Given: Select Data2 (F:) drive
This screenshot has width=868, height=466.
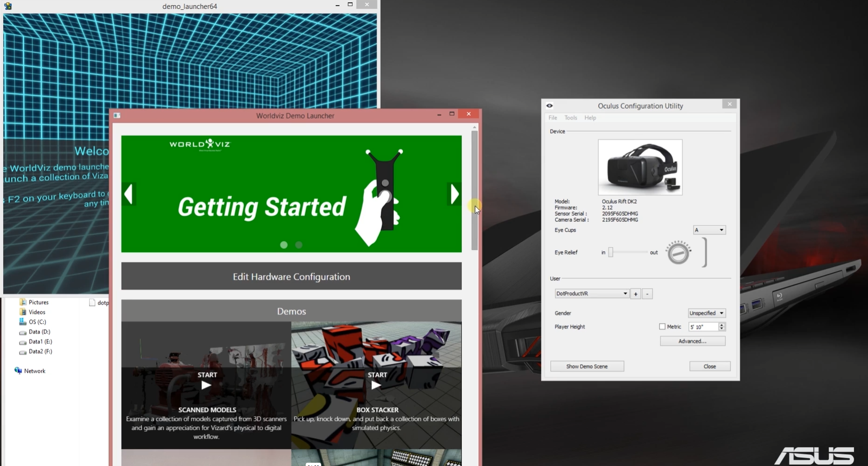Looking at the screenshot, I should coord(35,351).
